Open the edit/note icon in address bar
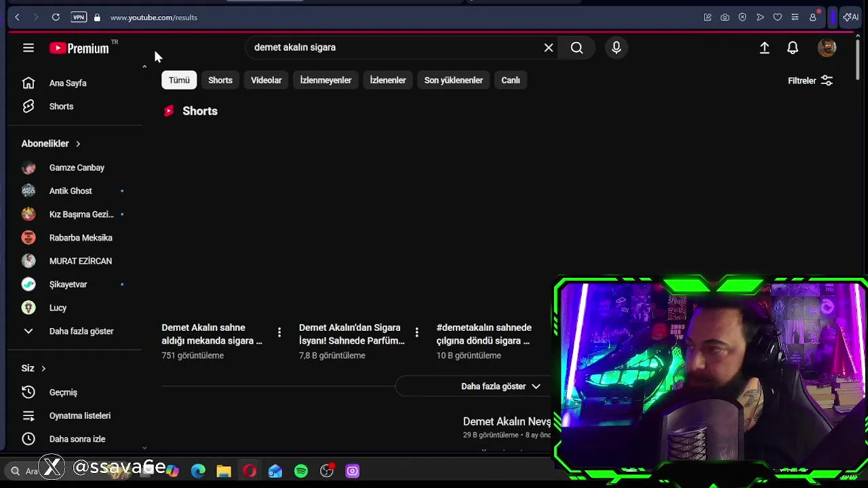 [x=707, y=18]
